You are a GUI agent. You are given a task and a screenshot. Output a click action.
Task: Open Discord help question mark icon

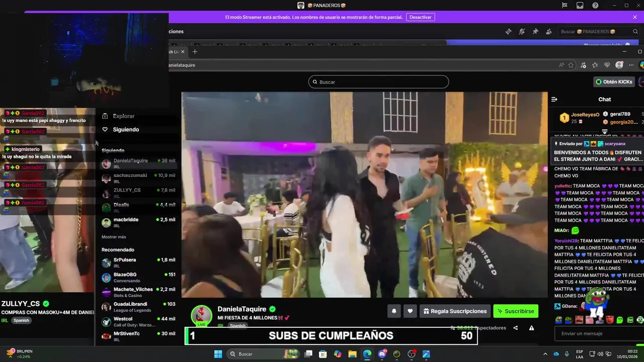point(595,6)
